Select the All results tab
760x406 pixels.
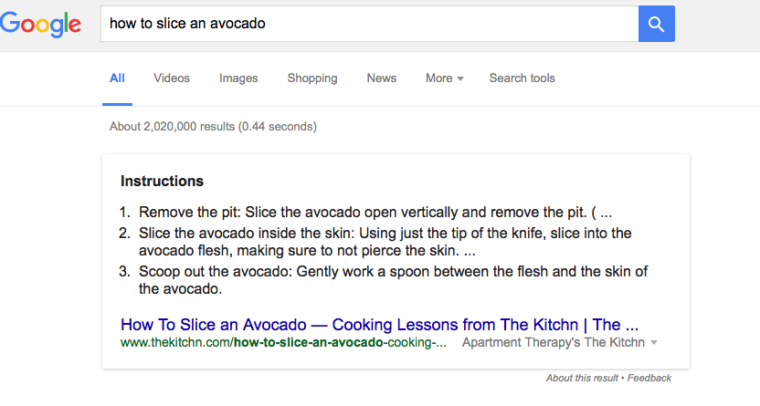(117, 78)
